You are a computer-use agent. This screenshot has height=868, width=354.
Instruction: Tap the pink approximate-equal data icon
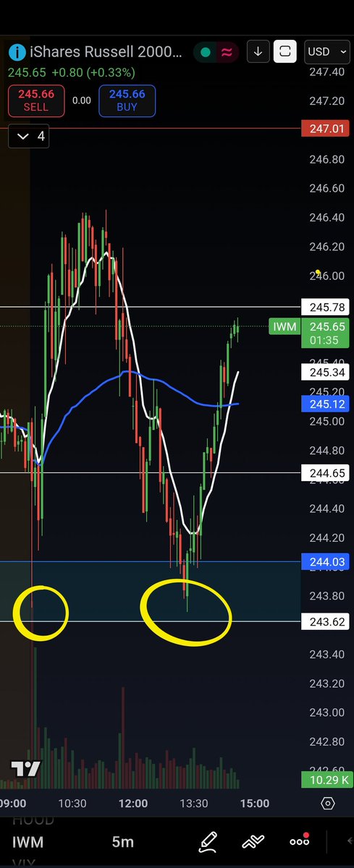(225, 52)
